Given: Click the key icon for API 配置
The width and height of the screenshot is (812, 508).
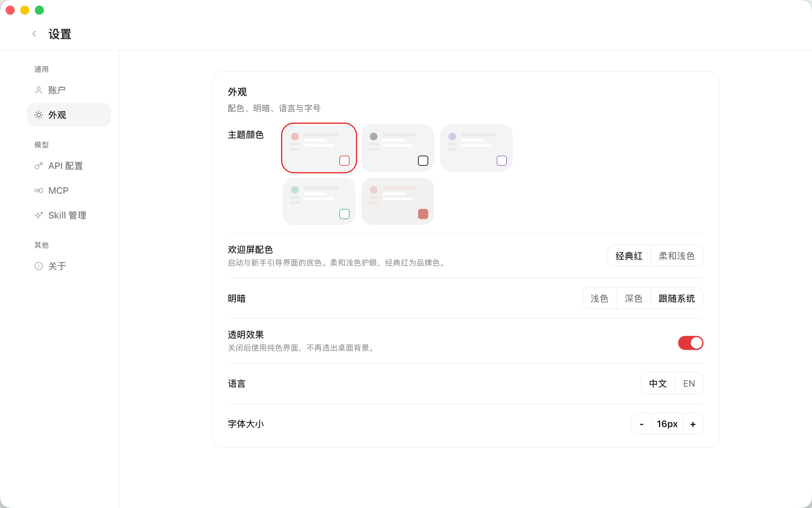Looking at the screenshot, I should pyautogui.click(x=39, y=166).
